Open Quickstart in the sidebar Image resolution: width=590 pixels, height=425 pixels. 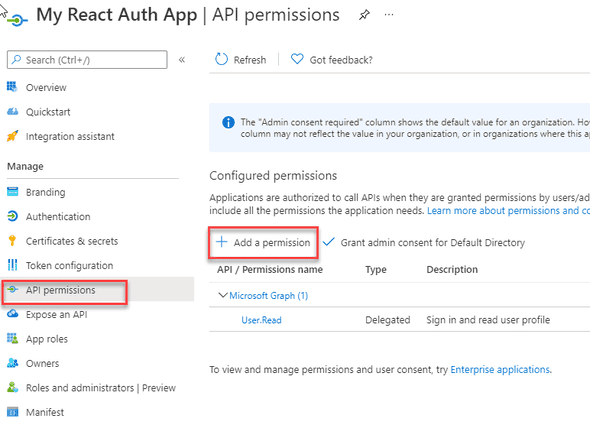[48, 112]
